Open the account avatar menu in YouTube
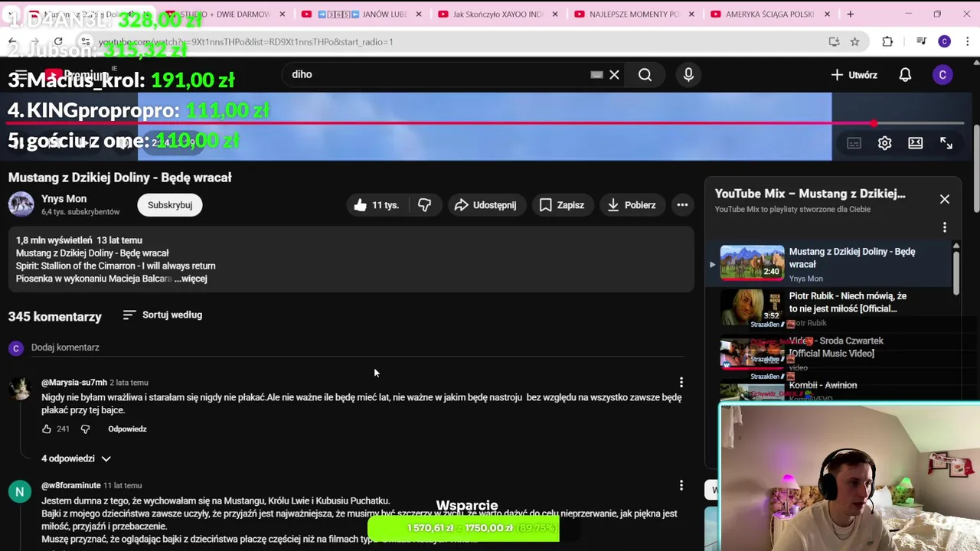Viewport: 980px width, 551px height. click(x=942, y=74)
